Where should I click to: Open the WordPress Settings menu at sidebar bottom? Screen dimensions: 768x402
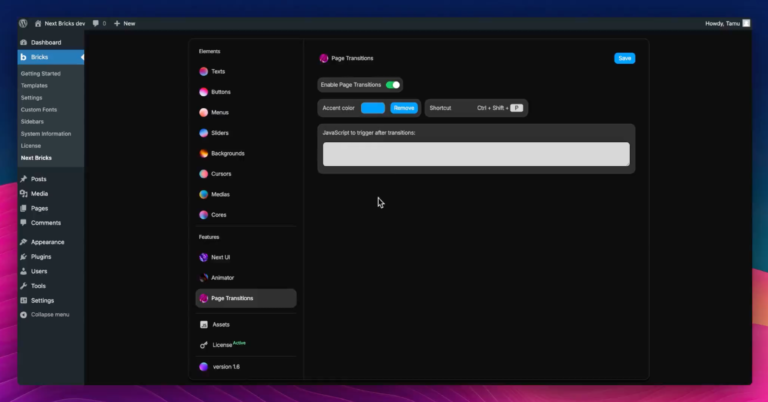tap(42, 301)
